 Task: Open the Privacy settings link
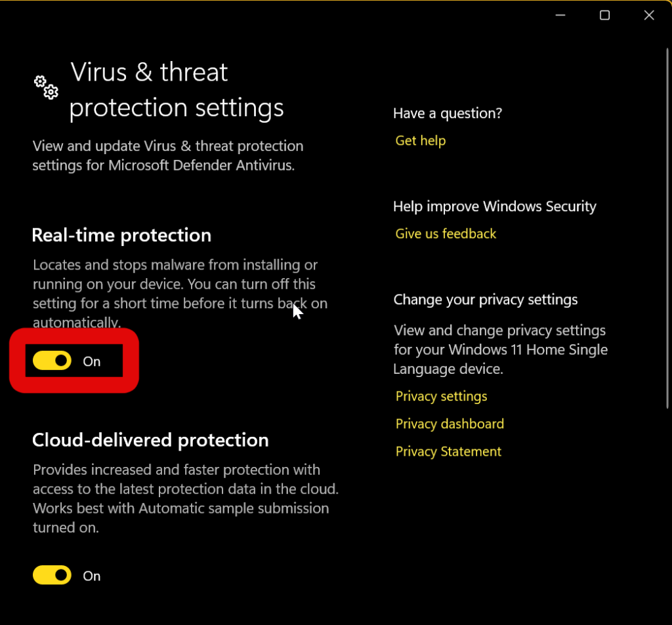[441, 396]
